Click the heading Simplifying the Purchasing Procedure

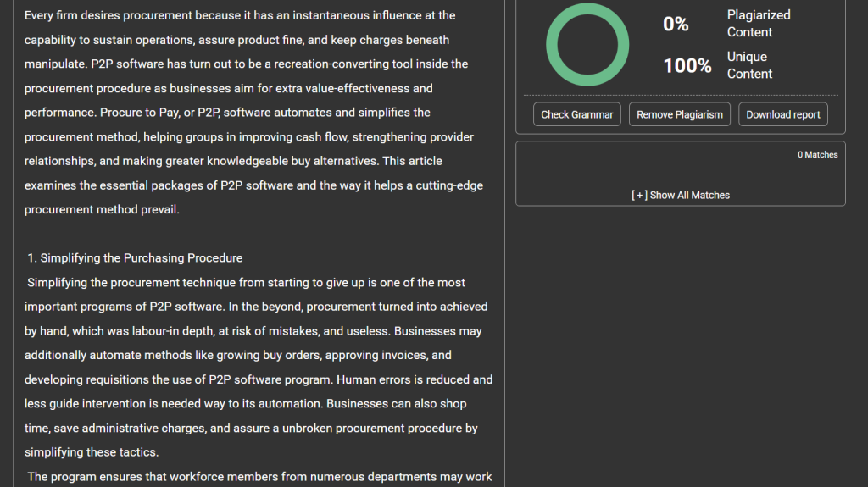142,258
